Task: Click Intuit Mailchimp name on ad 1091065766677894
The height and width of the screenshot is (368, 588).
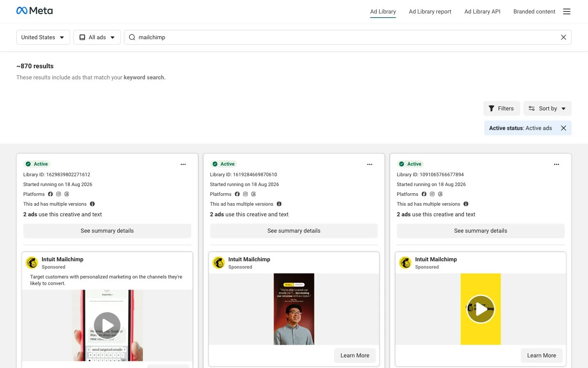Action: click(436, 259)
